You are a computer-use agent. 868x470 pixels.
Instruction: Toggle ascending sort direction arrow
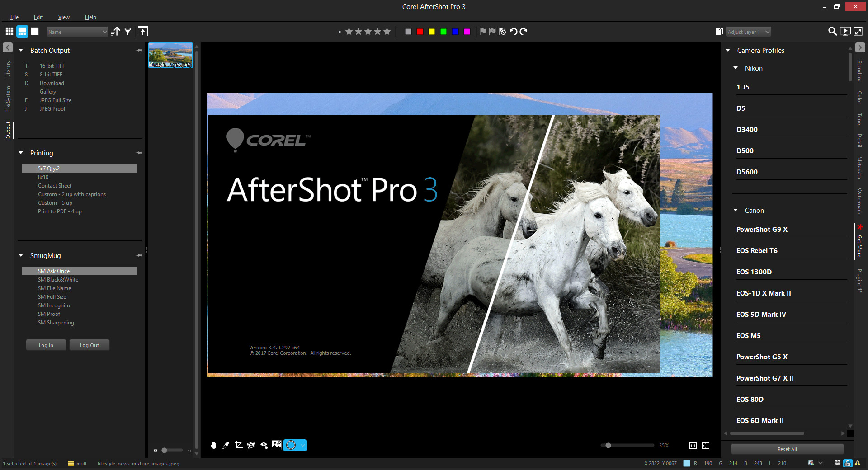tap(116, 32)
